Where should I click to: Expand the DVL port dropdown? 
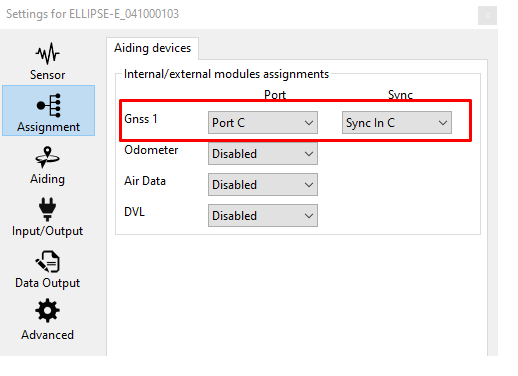coord(263,216)
